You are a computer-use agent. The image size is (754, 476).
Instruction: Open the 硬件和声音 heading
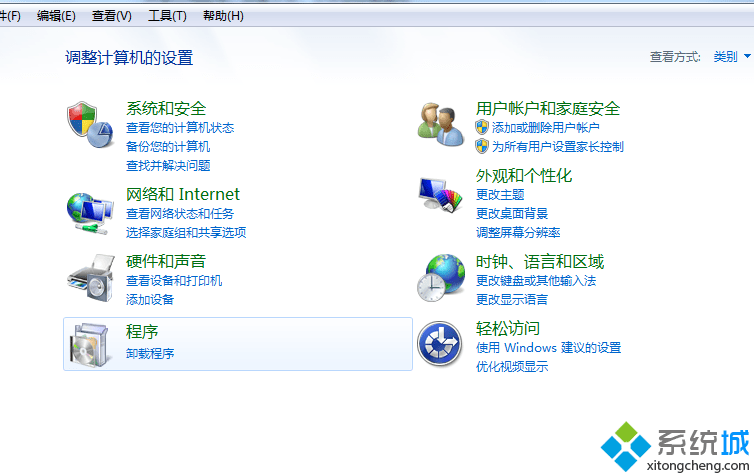[166, 261]
